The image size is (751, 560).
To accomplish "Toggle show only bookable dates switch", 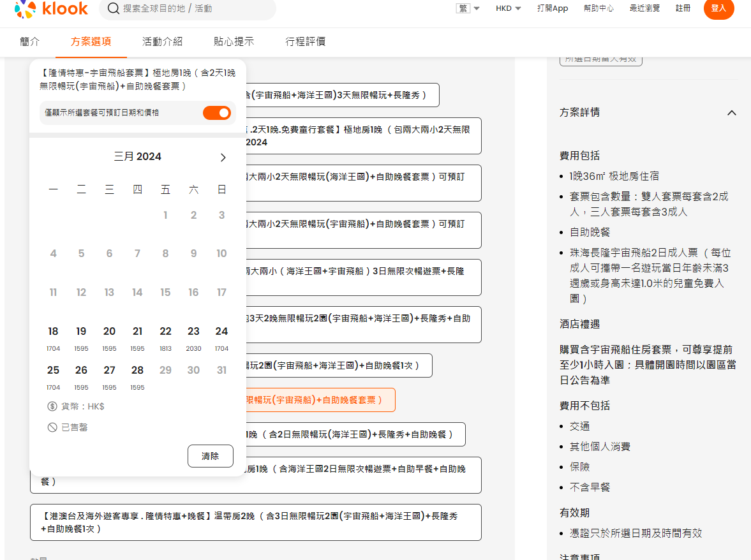I will (217, 113).
